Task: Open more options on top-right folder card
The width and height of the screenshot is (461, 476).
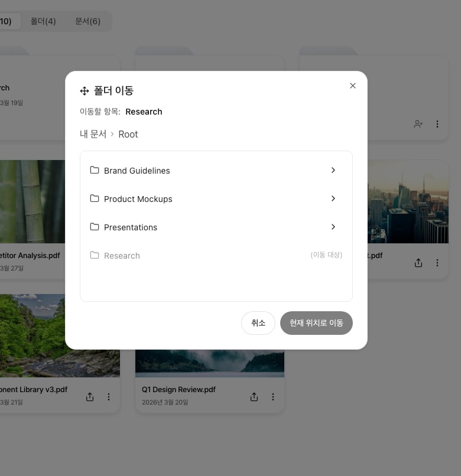Action: pos(437,124)
